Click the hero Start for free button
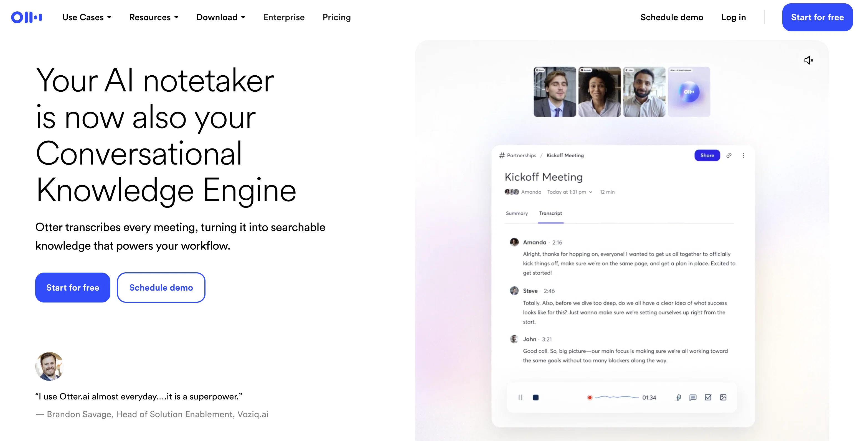 (x=73, y=288)
